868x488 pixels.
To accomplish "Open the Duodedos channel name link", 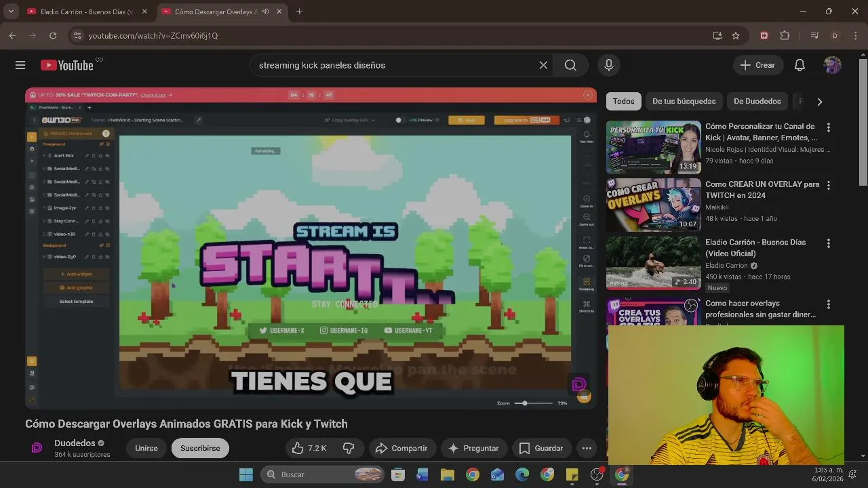I will point(75,443).
